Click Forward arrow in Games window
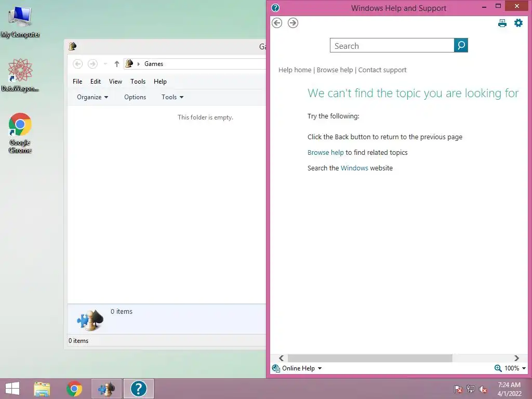532x399 pixels. (x=92, y=64)
